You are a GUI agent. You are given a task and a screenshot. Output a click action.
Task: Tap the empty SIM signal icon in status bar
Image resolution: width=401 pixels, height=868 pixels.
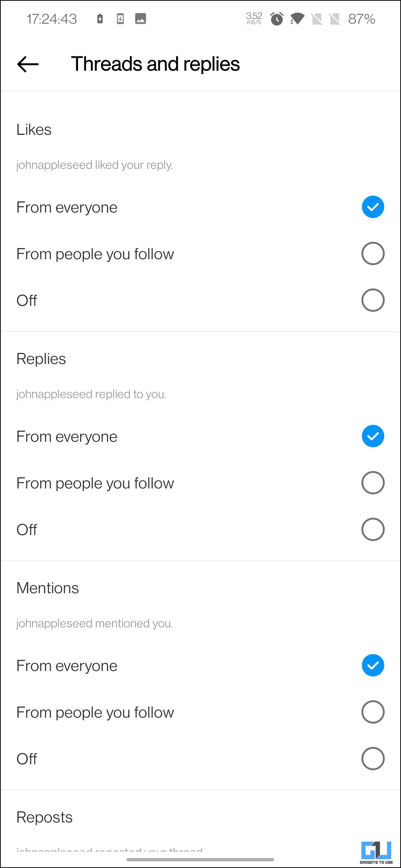(x=316, y=19)
